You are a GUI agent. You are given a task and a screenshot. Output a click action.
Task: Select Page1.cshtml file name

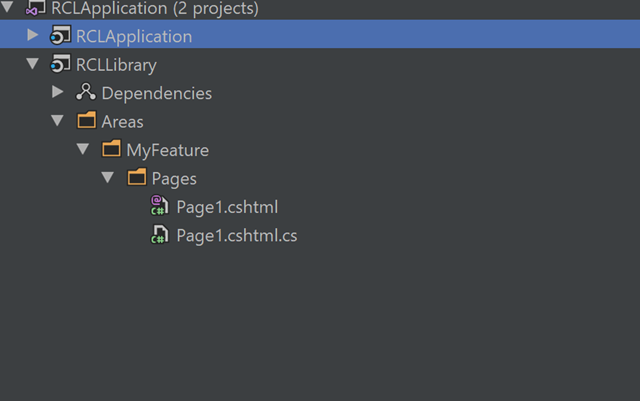227,207
